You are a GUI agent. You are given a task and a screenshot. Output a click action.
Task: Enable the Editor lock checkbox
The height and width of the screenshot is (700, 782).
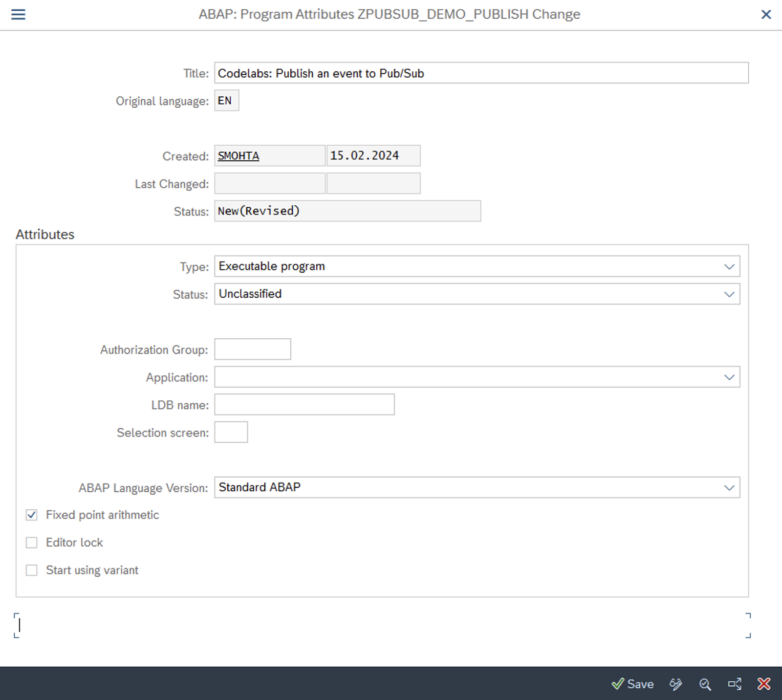(x=32, y=543)
